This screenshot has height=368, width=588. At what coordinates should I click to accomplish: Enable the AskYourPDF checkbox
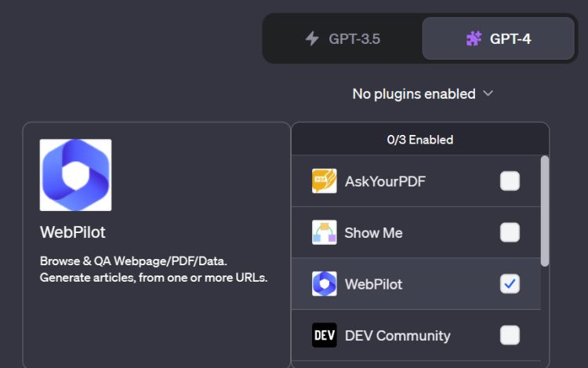pos(510,181)
